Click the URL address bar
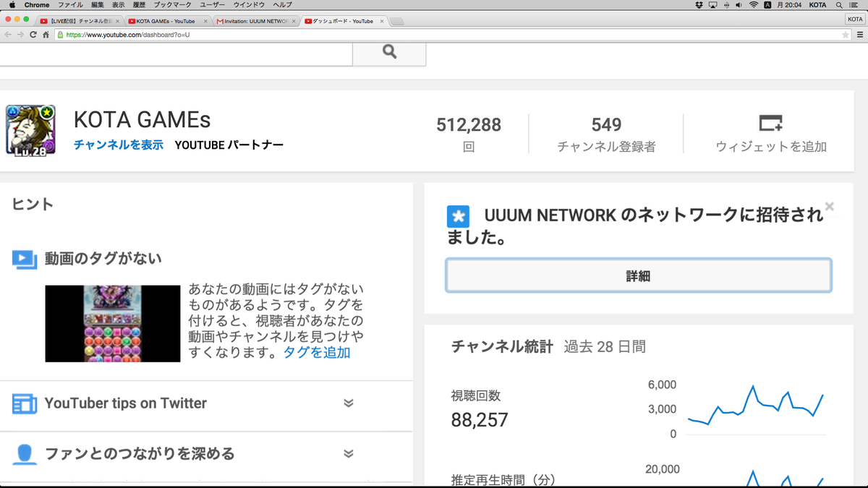The width and height of the screenshot is (868, 488). 453,34
